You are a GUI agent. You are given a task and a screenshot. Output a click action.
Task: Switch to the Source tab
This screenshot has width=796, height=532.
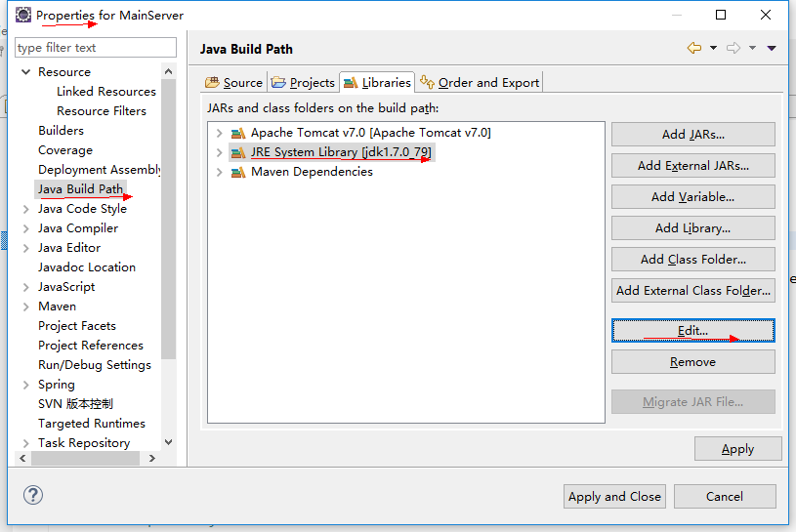234,82
